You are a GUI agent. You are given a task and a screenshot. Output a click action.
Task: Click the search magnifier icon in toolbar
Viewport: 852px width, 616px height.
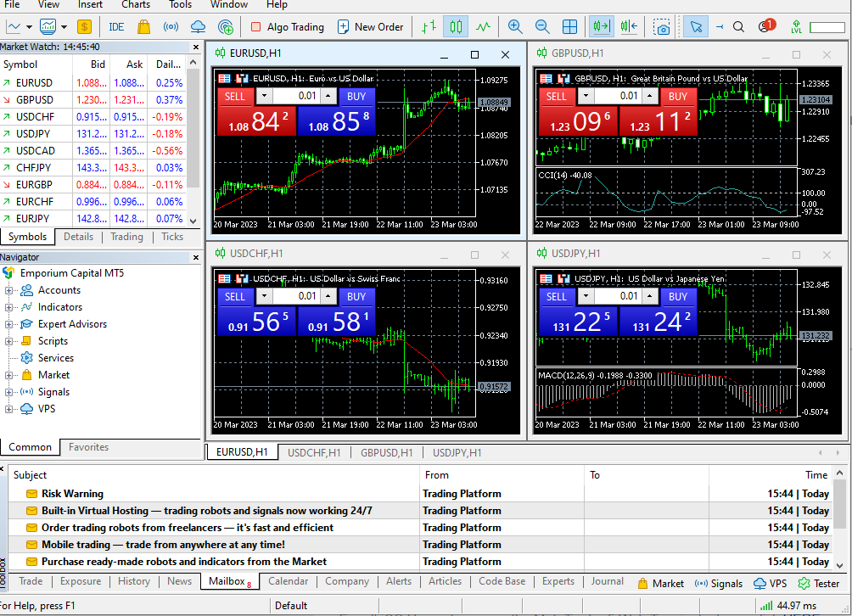tap(738, 27)
